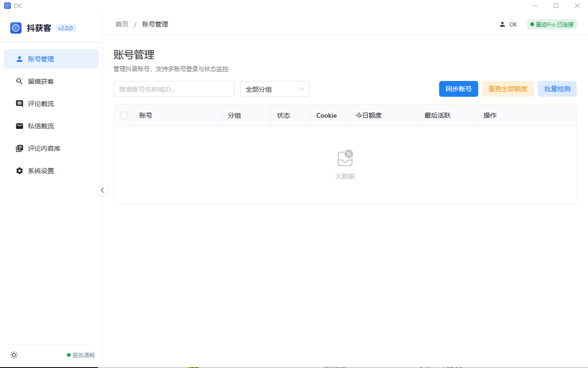The height and width of the screenshot is (368, 588).
Task: Click the 留痕获客 magnifier icon
Action: [20, 81]
